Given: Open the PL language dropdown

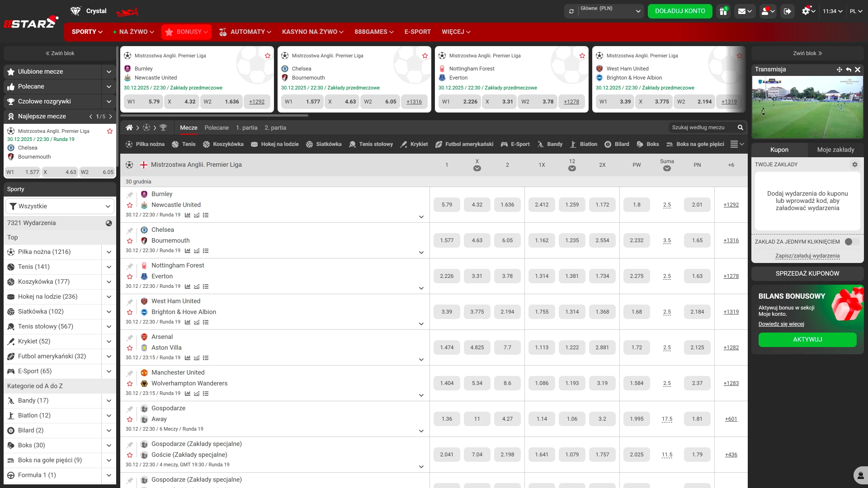Looking at the screenshot, I should (x=856, y=11).
